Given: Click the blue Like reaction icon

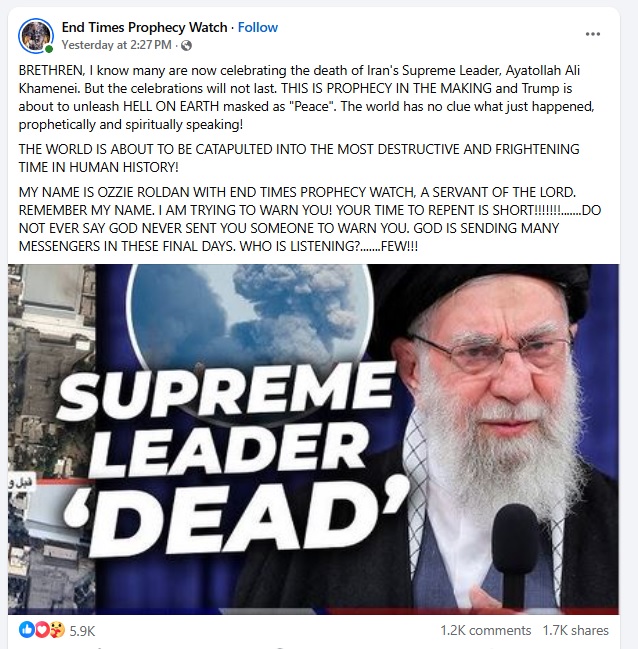Looking at the screenshot, I should point(26,630).
